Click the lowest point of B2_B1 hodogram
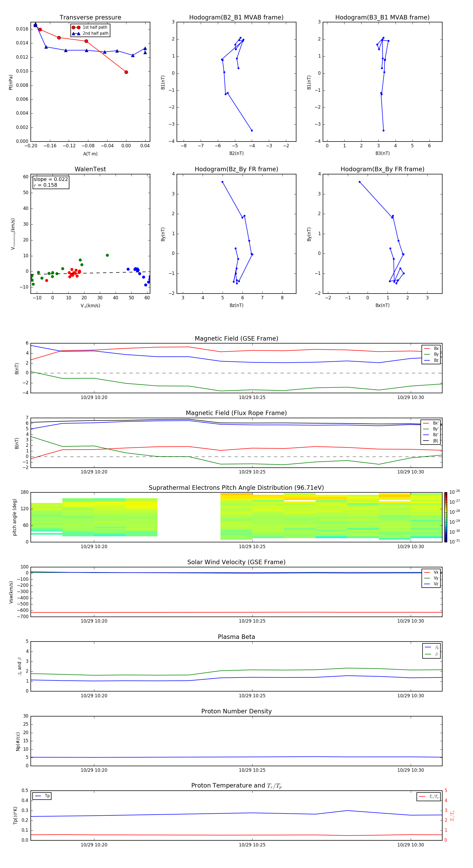The width and height of the screenshot is (473, 868). click(x=252, y=130)
